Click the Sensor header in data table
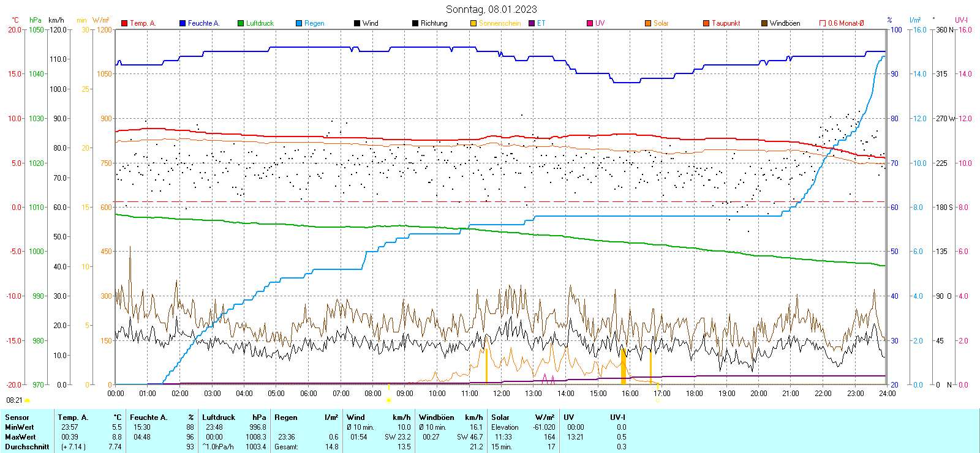Viewport: 980px width, 453px height. (x=17, y=417)
